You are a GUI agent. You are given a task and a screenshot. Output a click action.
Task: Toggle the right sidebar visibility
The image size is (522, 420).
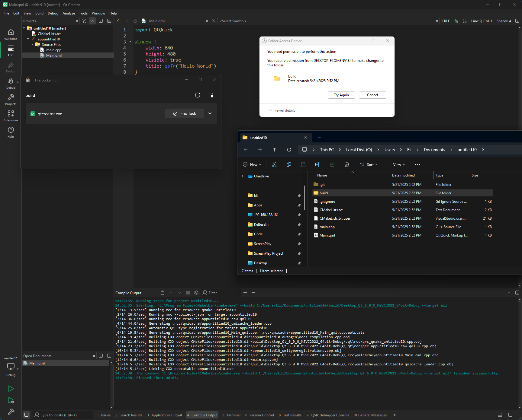(x=511, y=415)
